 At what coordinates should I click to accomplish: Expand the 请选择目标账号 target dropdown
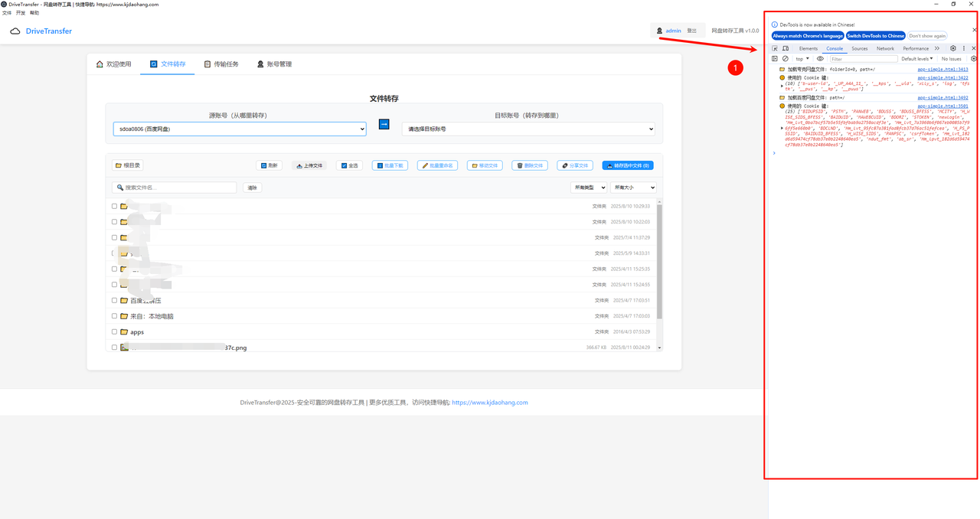pos(528,129)
